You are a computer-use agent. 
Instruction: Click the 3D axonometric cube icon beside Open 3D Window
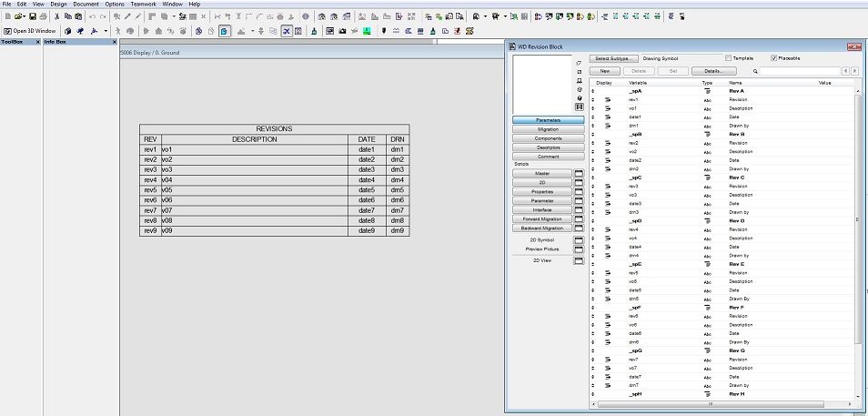coord(67,31)
